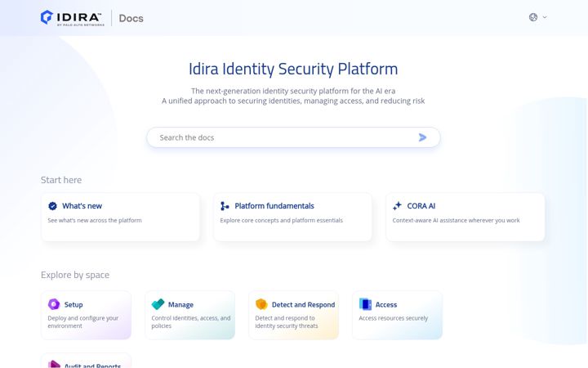Open the Setup space title

(73, 304)
